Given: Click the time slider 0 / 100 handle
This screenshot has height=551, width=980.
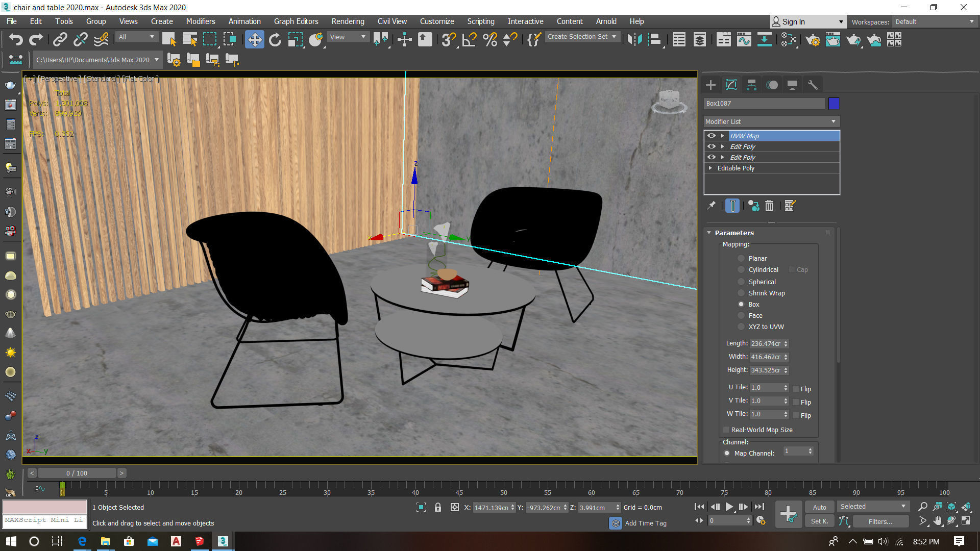Looking at the screenshot, I should [x=77, y=473].
